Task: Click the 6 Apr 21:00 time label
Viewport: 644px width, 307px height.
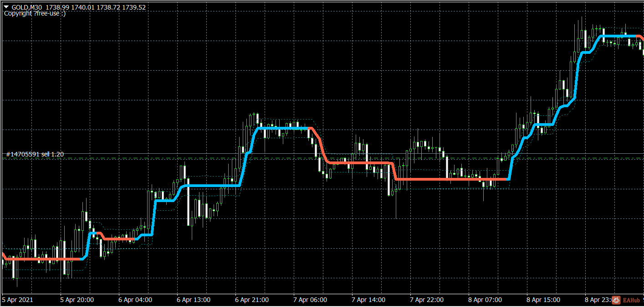Action: point(252,300)
